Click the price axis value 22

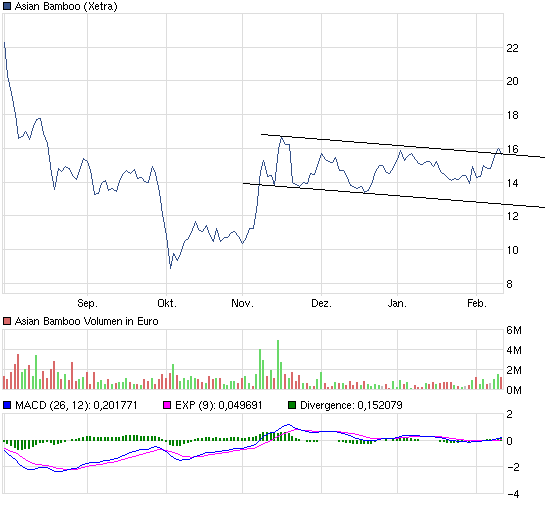point(512,48)
